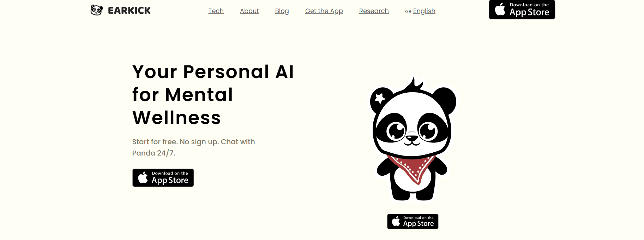Click the headline "Your Personal AI for Mental Wellness"
This screenshot has height=240, width=644.
click(x=213, y=95)
